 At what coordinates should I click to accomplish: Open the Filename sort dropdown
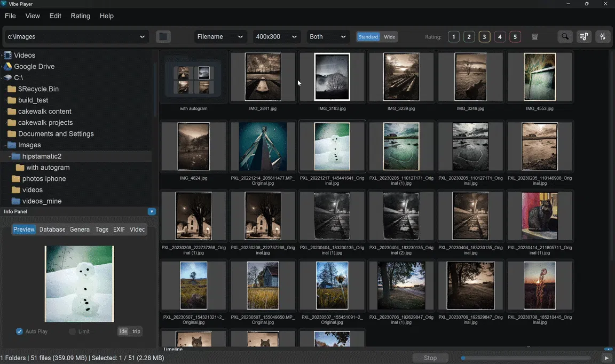[220, 36]
